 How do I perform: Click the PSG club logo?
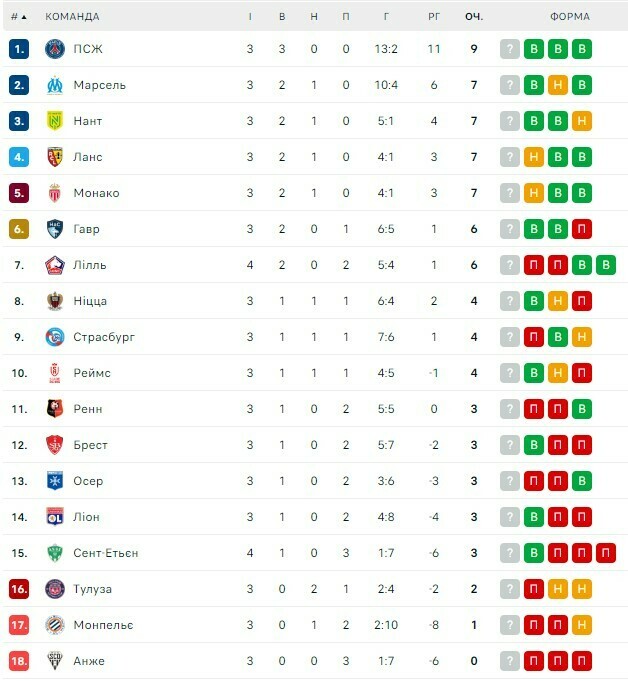tap(55, 49)
